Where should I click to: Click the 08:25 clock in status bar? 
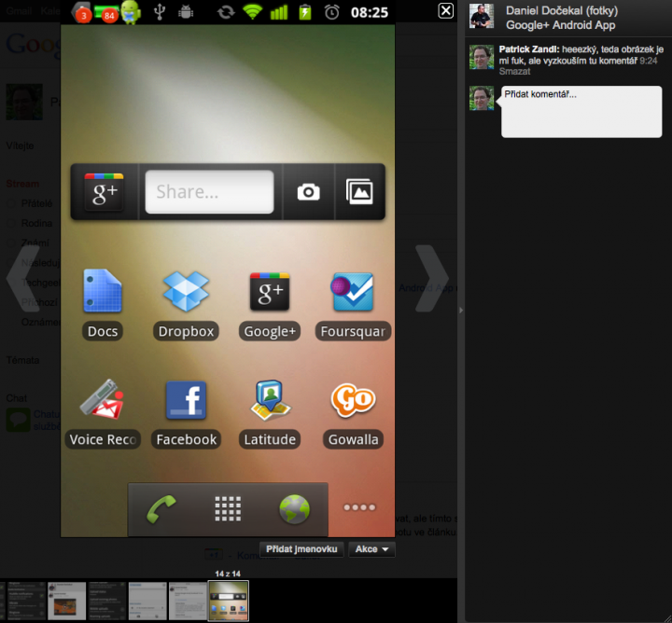coord(370,12)
